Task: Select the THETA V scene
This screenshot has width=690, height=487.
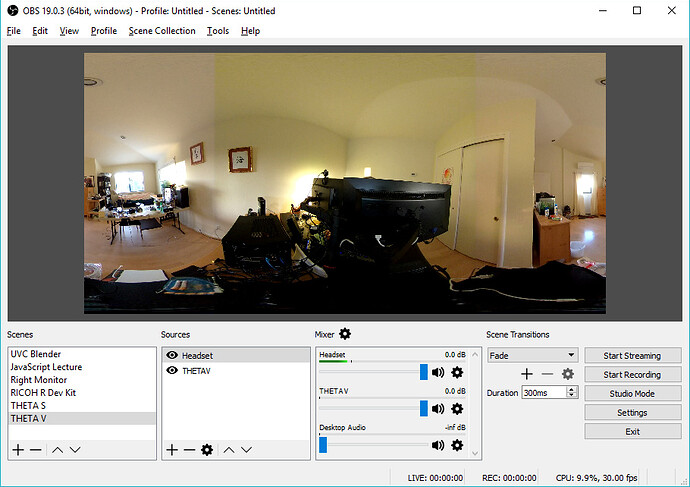Action: 82,418
